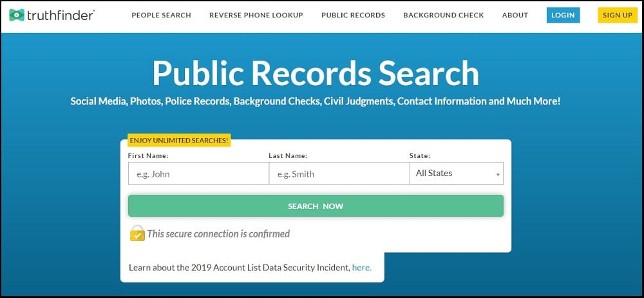Click 'This secure connection is confirmed' text
This screenshot has width=644, height=298.
click(x=218, y=233)
